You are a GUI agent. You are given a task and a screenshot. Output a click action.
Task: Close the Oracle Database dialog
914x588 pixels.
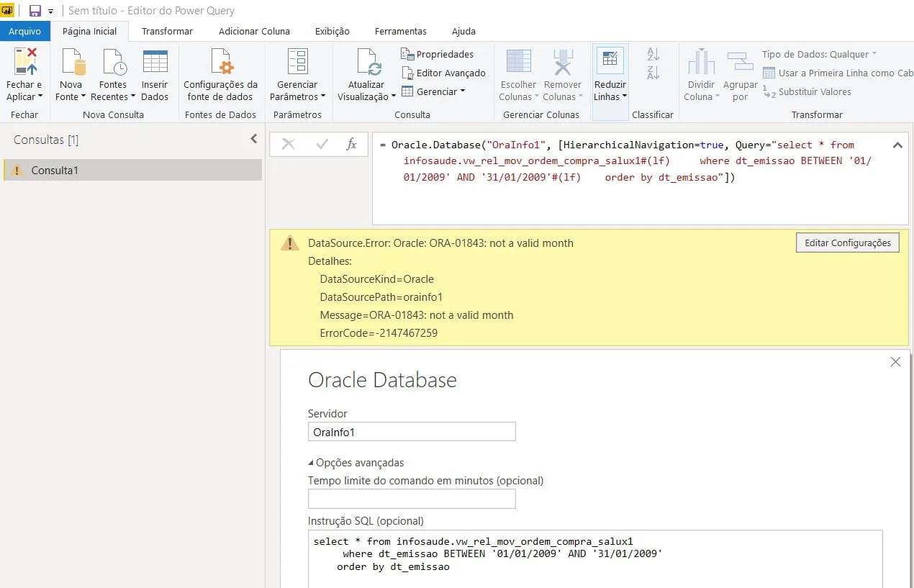[895, 362]
